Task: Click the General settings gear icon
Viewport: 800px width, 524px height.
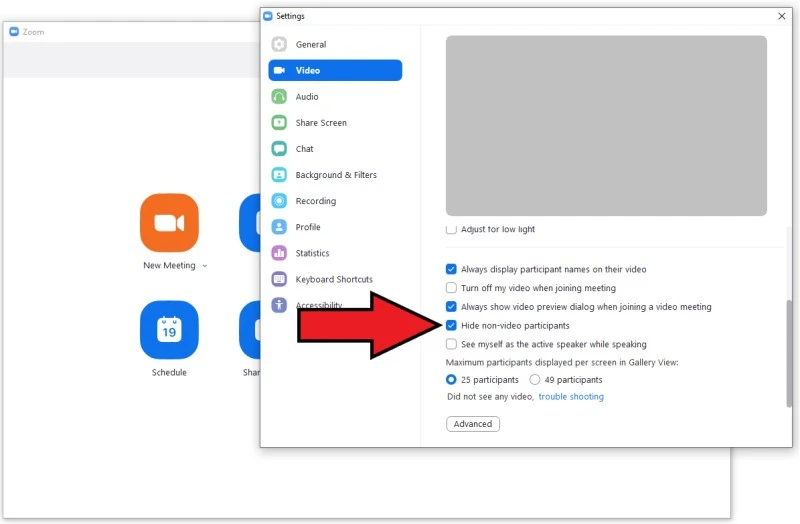Action: pyautogui.click(x=279, y=45)
